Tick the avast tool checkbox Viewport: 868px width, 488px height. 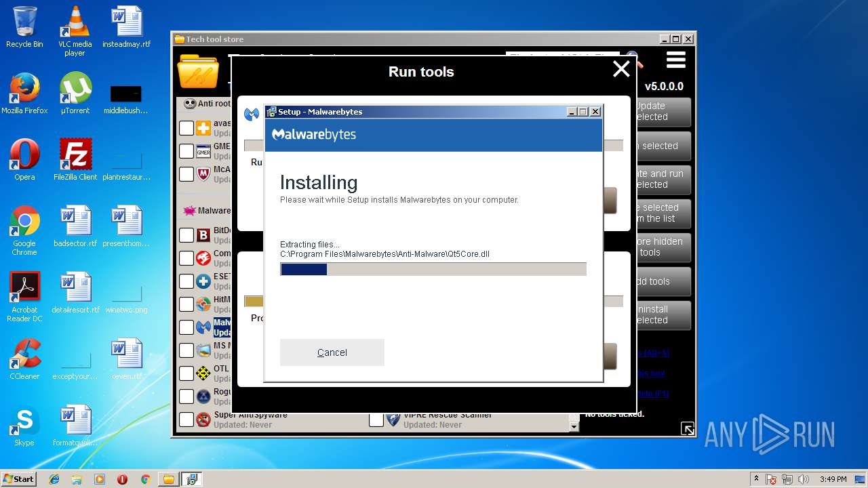186,128
